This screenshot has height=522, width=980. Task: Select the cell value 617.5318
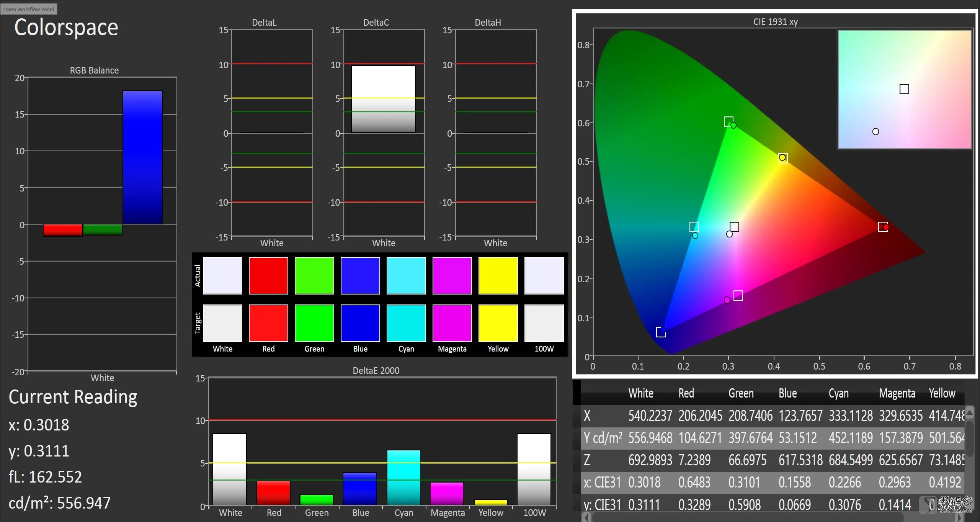click(x=800, y=460)
